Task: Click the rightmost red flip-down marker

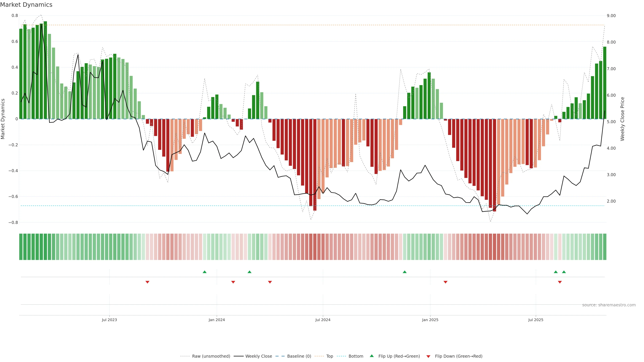Action: tap(560, 282)
